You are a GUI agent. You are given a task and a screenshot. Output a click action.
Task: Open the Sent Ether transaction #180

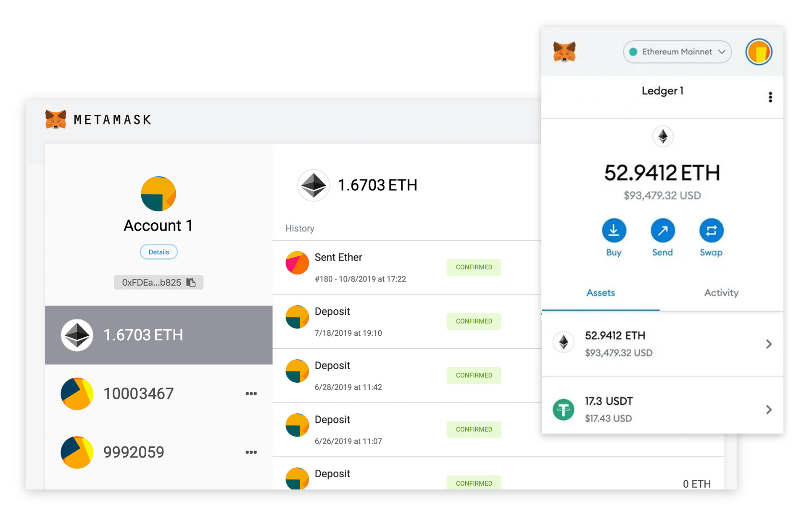pyautogui.click(x=407, y=267)
